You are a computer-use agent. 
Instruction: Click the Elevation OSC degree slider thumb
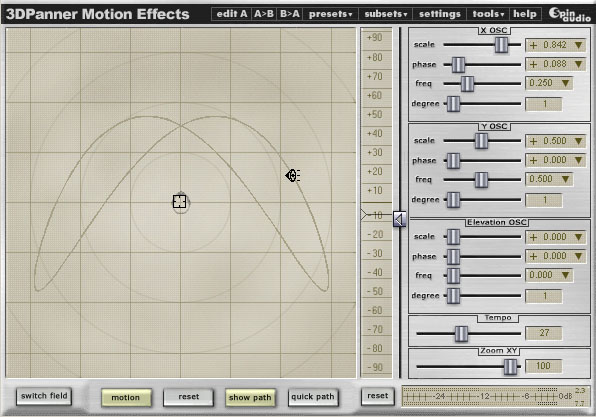coord(453,296)
